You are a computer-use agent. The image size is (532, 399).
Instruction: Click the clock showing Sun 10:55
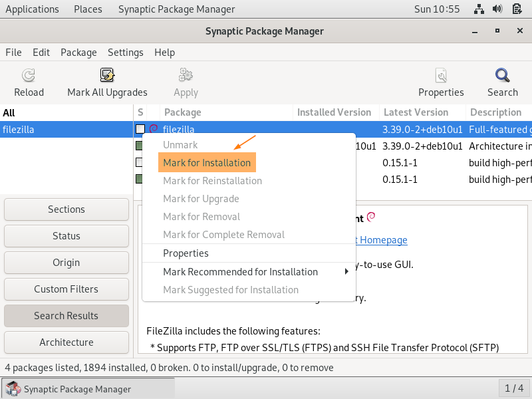point(437,9)
